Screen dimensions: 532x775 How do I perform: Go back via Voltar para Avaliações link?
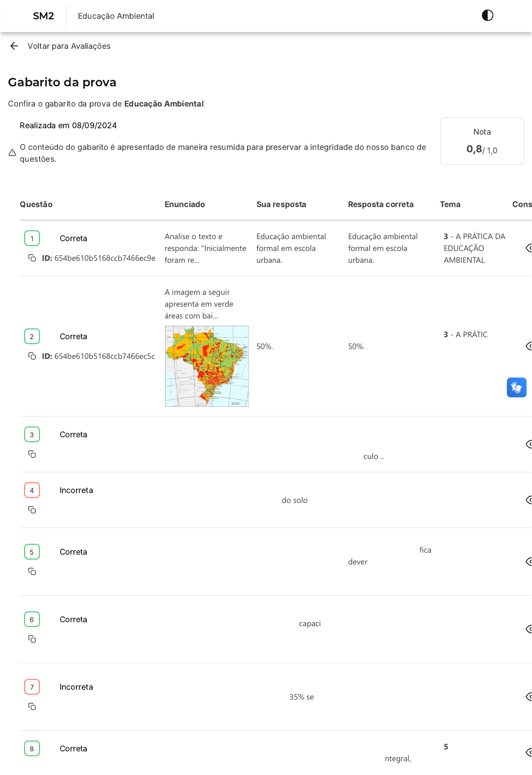pyautogui.click(x=69, y=46)
